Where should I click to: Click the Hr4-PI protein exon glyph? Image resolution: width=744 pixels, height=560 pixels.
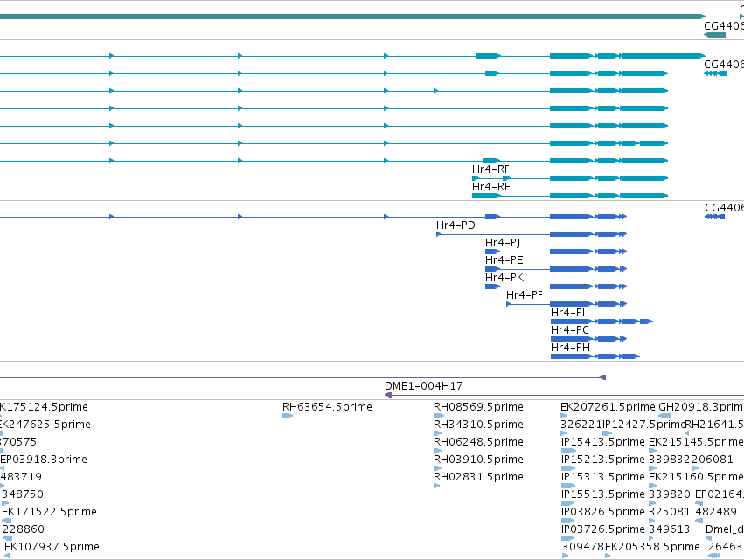[601, 321]
